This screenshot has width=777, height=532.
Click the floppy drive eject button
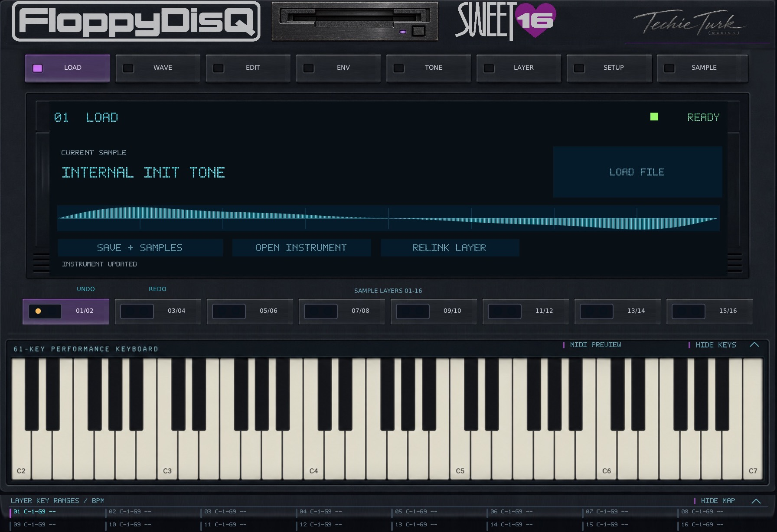coord(418,31)
